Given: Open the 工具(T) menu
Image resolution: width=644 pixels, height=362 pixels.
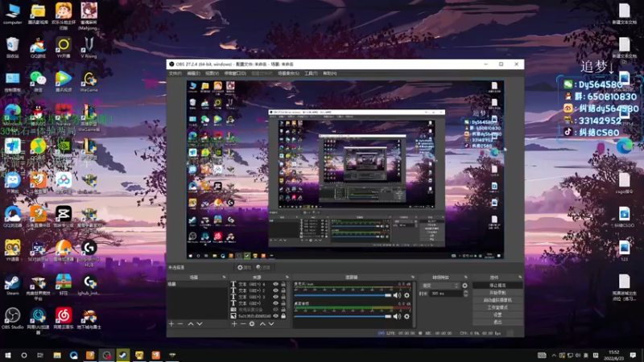Looking at the screenshot, I should 310,73.
